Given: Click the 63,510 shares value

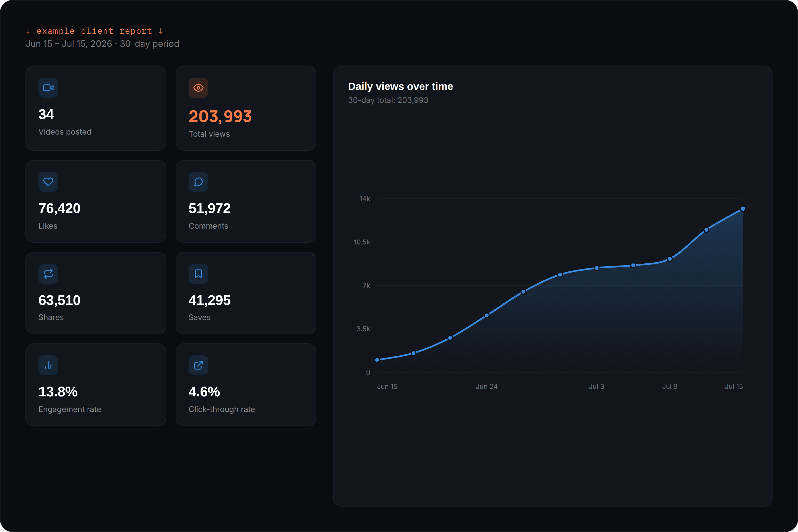Looking at the screenshot, I should tap(59, 300).
